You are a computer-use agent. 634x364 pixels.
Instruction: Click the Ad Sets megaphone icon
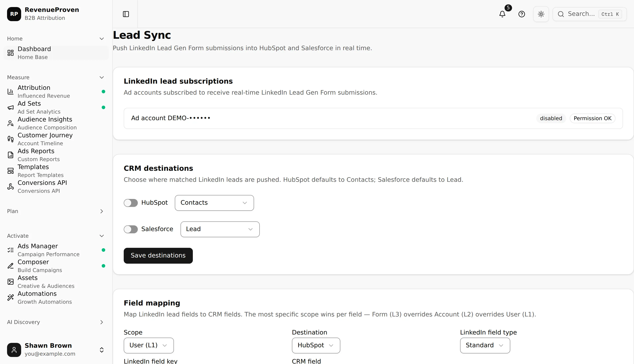coord(11,107)
